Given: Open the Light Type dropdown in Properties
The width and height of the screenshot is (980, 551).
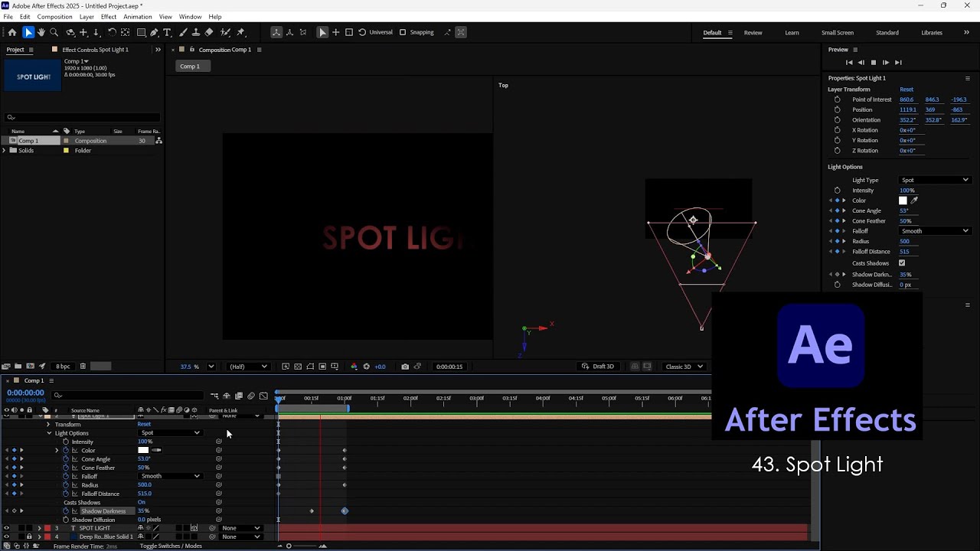Looking at the screenshot, I should click(x=935, y=180).
